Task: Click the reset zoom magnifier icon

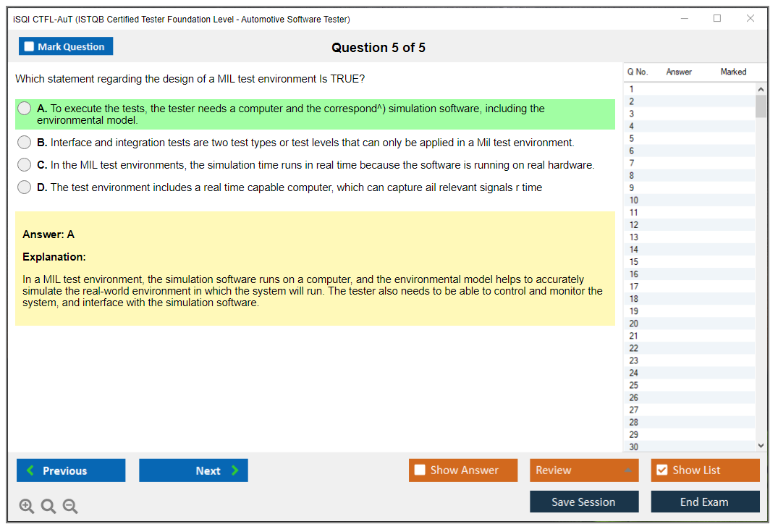Action: click(x=48, y=507)
